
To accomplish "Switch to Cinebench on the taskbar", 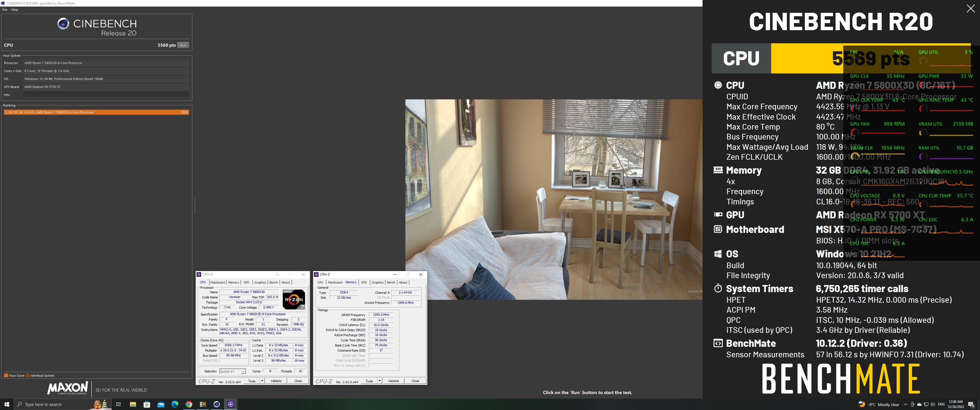I will pos(217,404).
